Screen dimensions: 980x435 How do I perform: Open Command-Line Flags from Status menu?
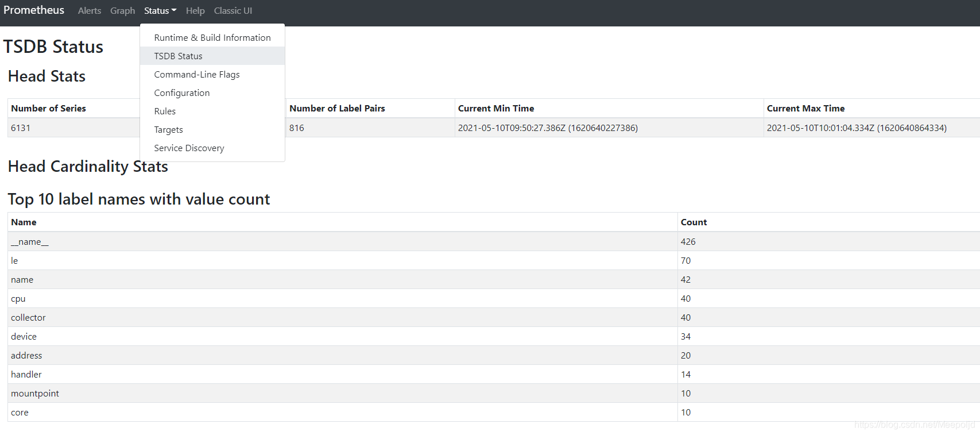click(212, 74)
